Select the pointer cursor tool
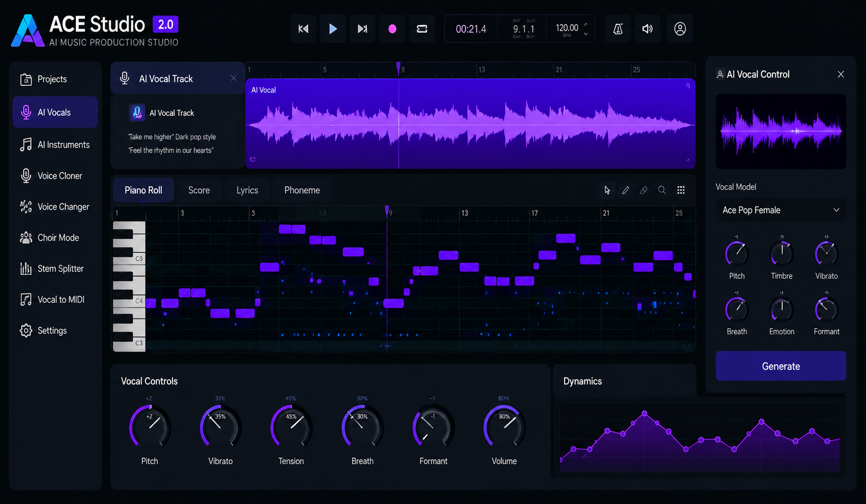The width and height of the screenshot is (866, 504). click(607, 190)
